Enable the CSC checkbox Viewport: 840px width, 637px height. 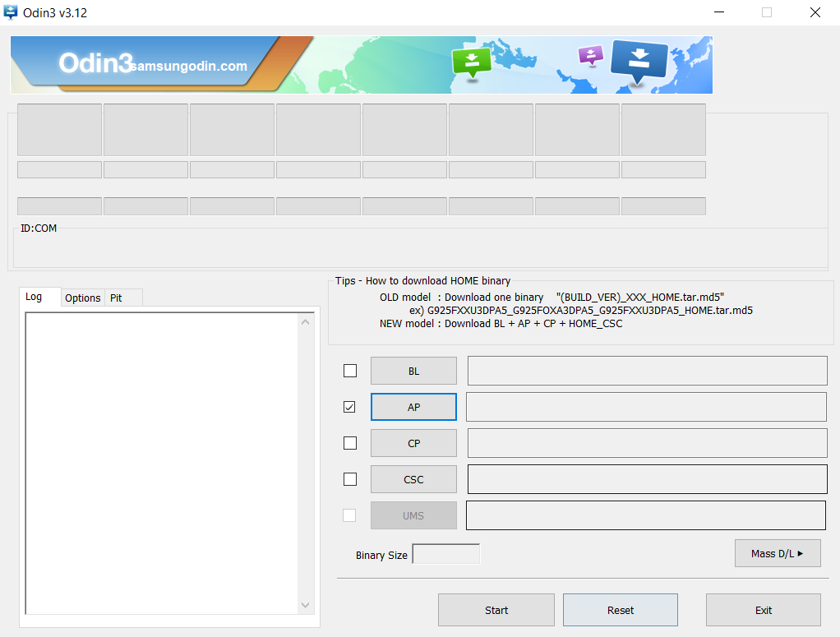tap(350, 479)
